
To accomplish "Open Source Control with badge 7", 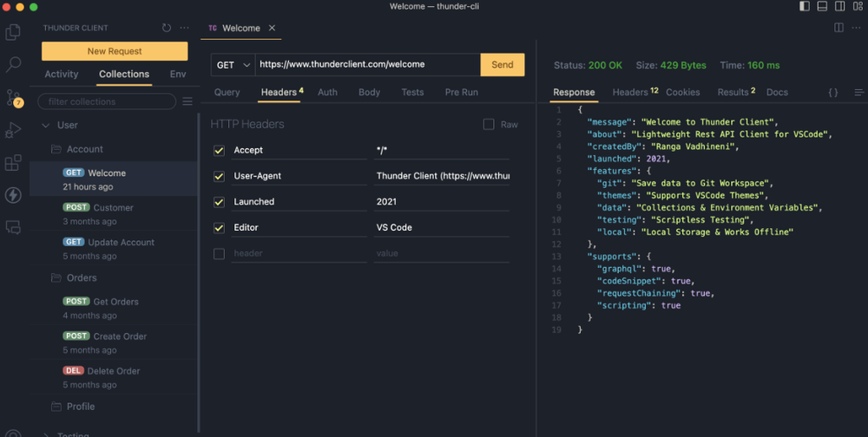I will pos(13,97).
